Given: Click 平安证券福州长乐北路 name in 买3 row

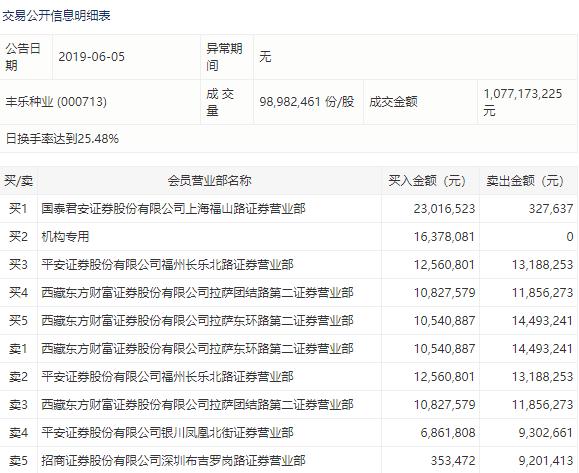Looking at the screenshot, I should coord(167,265).
